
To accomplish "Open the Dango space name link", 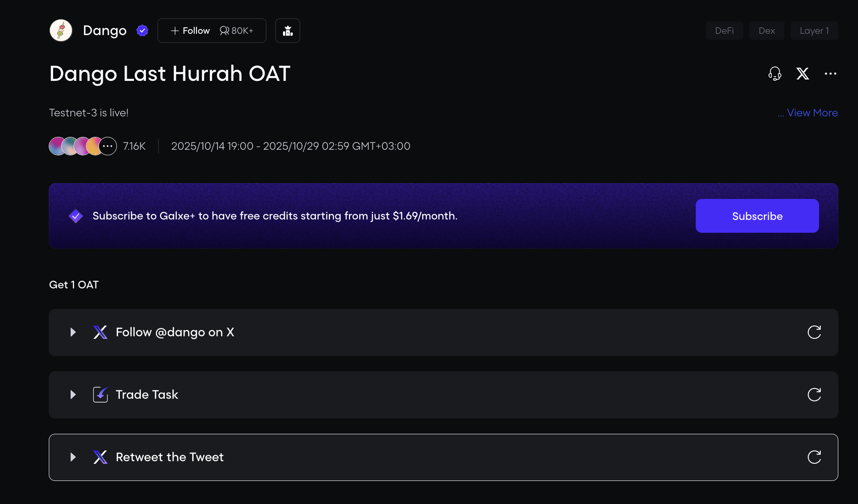I will (x=104, y=30).
